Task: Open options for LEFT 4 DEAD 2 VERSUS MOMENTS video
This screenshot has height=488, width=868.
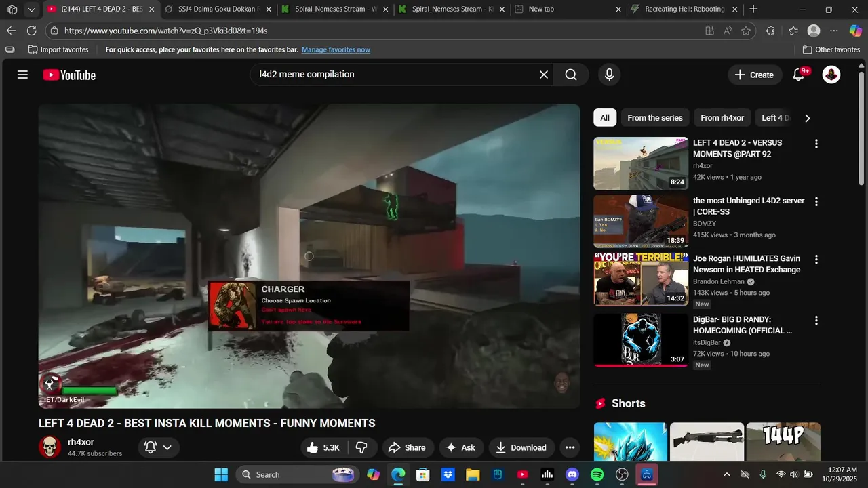Action: (816, 144)
